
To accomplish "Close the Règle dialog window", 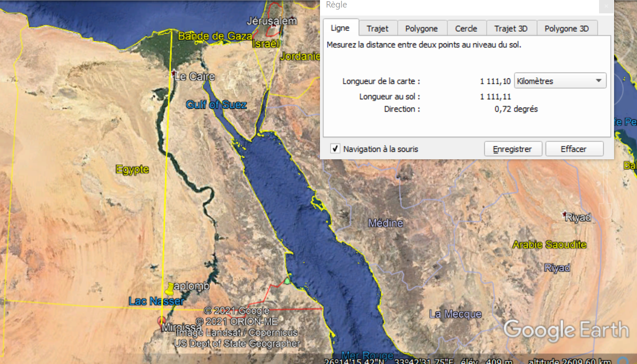I will (x=606, y=6).
